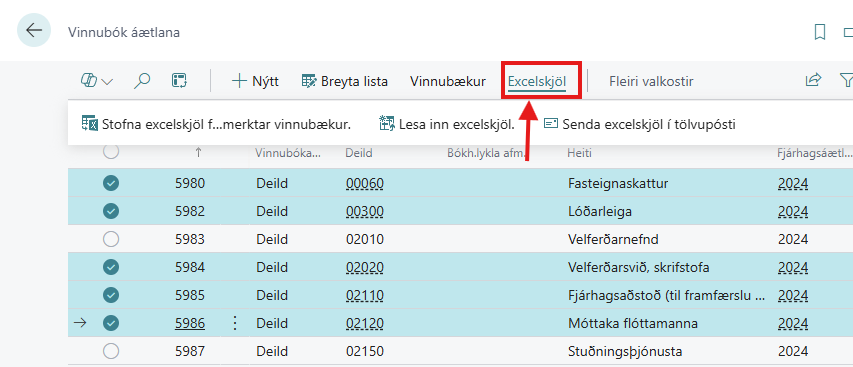Screen dimensions: 853x367
Task: Select the row 5987 Stuðningsþjónusta circle
Action: (x=111, y=352)
